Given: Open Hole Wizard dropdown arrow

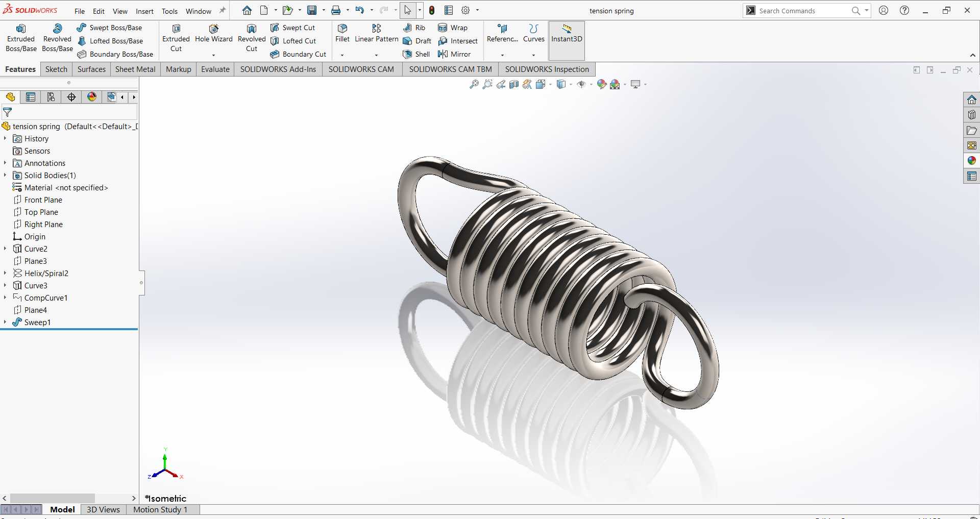Looking at the screenshot, I should (214, 55).
